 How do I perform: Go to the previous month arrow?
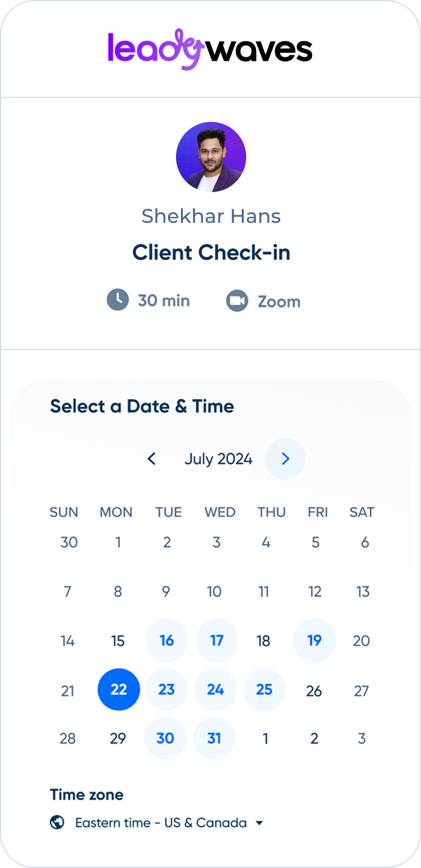tap(152, 459)
